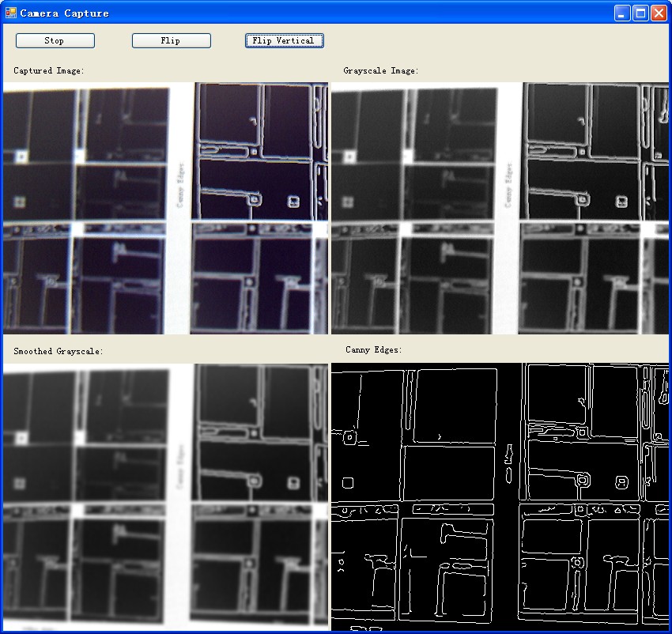Minimize the Camera Capture window
This screenshot has height=634, width=672.
tap(623, 13)
